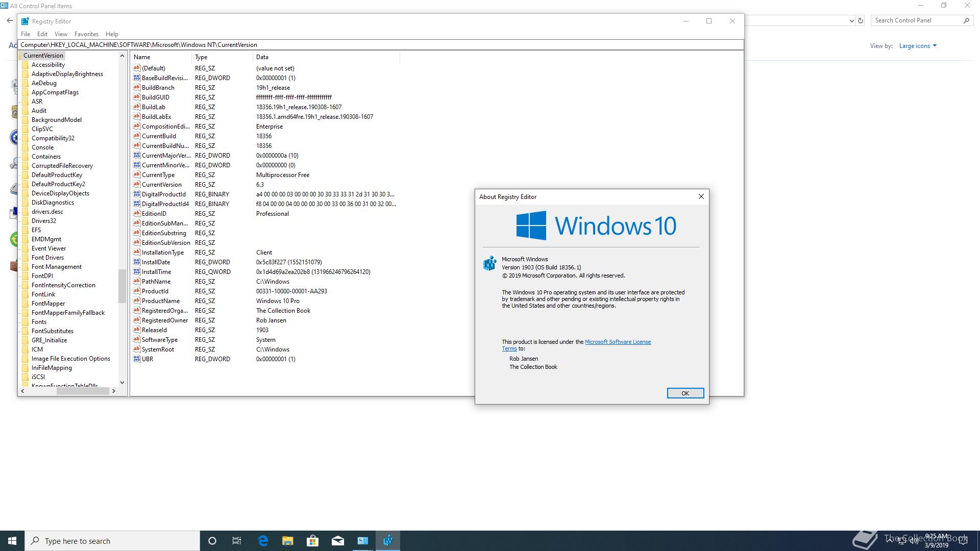Open the View menu
This screenshot has width=980, height=551.
[61, 34]
